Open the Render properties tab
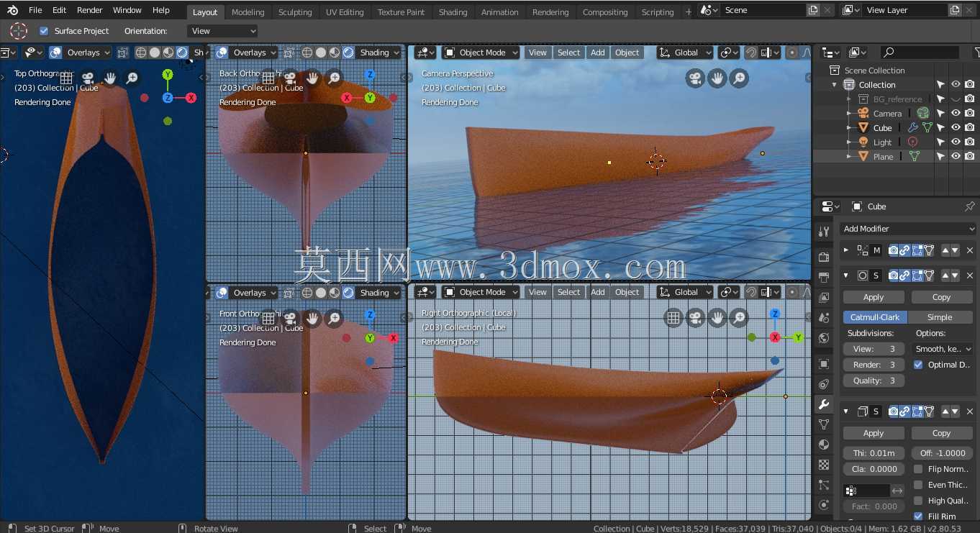This screenshot has width=980, height=533. tap(825, 258)
